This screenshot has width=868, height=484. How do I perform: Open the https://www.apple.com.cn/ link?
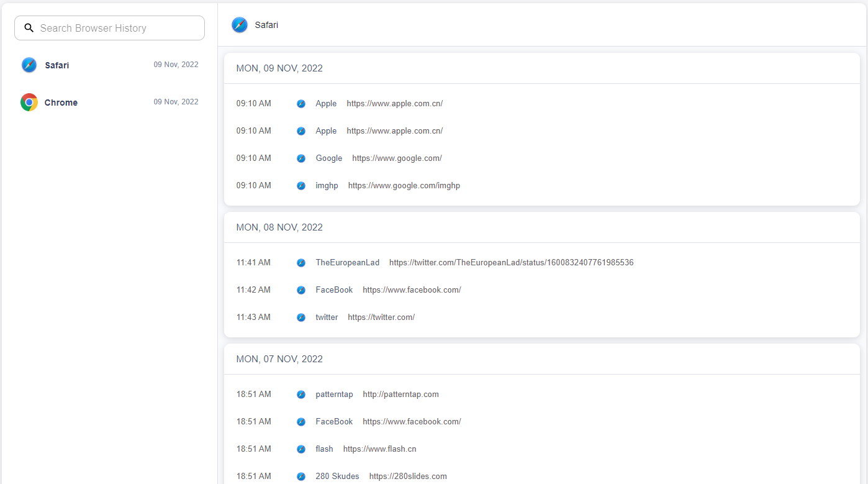coord(394,103)
